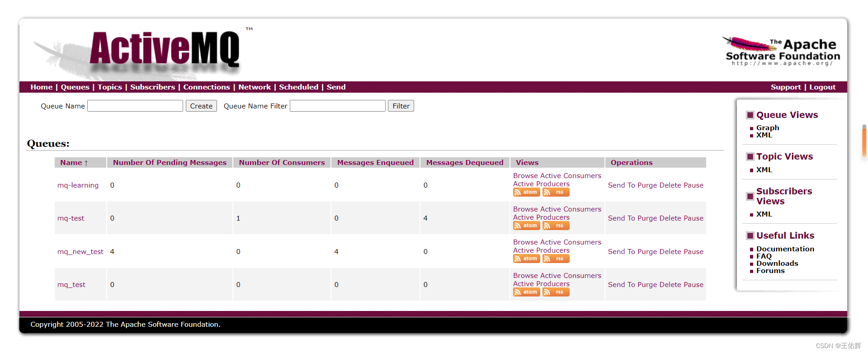The width and height of the screenshot is (868, 353).
Task: Open the mq-test queue link
Action: pyautogui.click(x=71, y=218)
